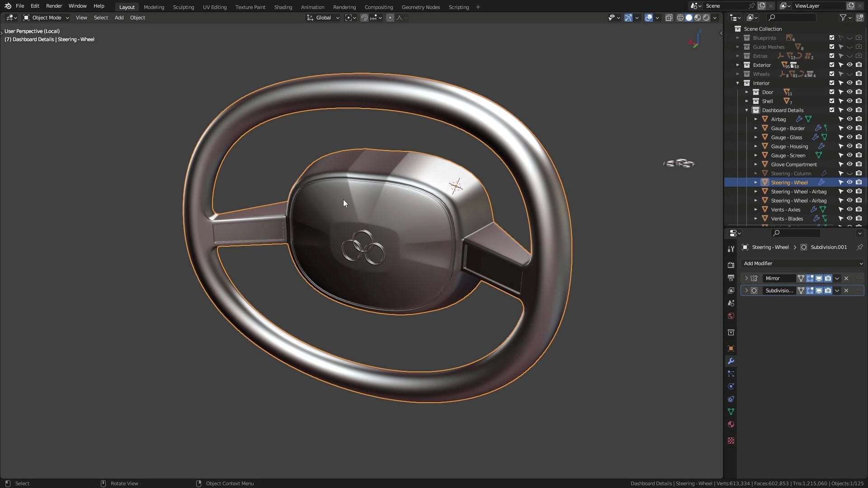868x488 pixels.
Task: Remove the Mirror modifier
Action: pyautogui.click(x=846, y=278)
